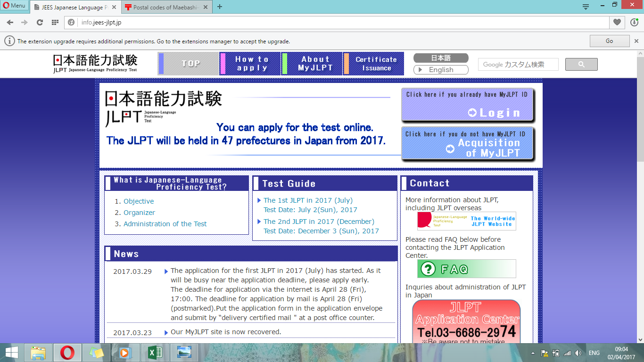The width and height of the screenshot is (644, 362).
Task: Open Administration of the Test link
Action: pyautogui.click(x=165, y=224)
